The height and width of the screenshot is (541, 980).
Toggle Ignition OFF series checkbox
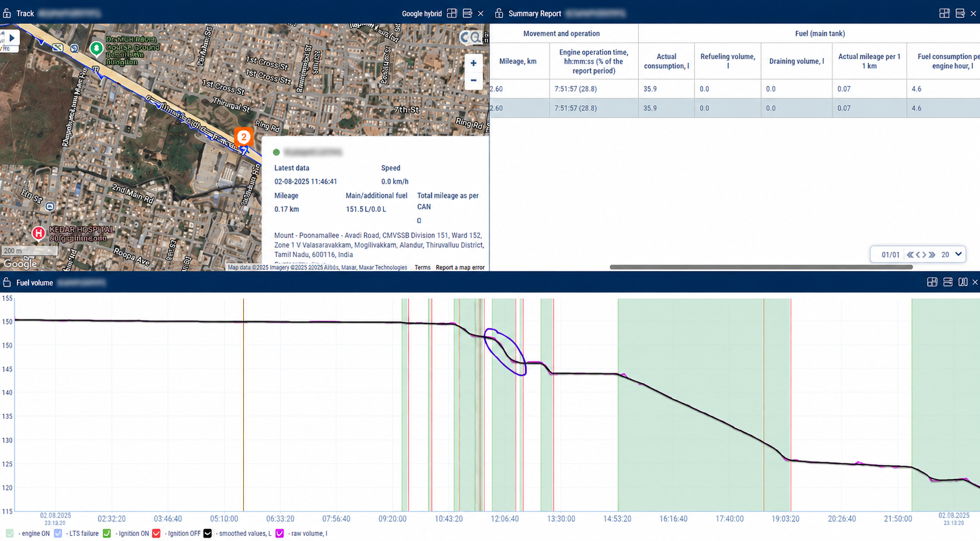tap(156, 533)
